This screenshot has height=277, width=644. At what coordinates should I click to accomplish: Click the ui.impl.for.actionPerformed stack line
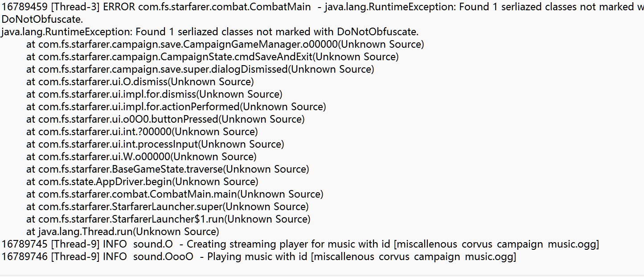point(176,107)
